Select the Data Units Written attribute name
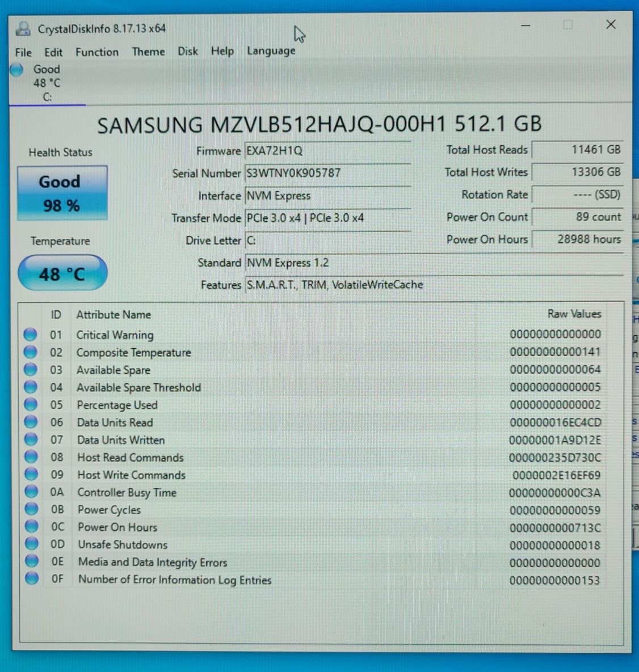Viewport: 639px width, 672px height. (x=121, y=440)
